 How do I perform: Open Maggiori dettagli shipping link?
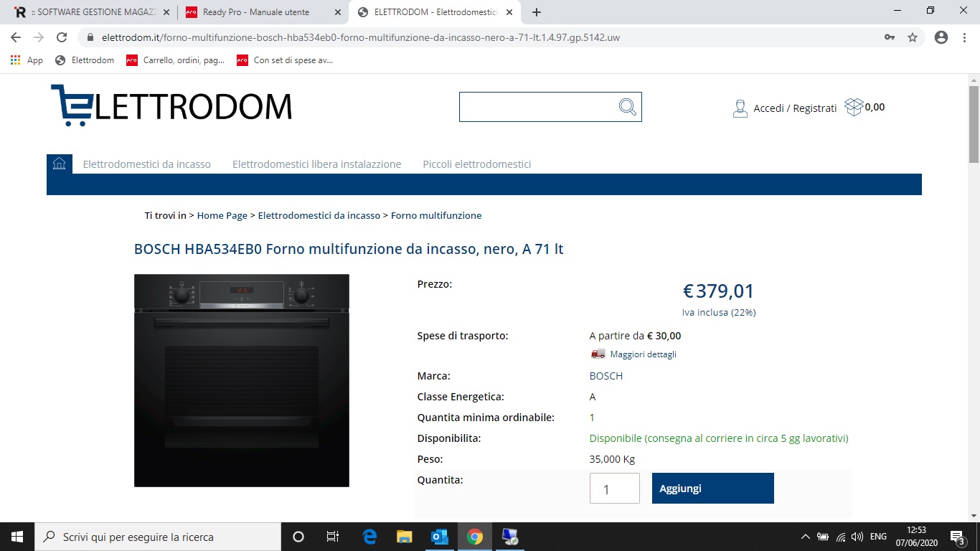tap(643, 354)
